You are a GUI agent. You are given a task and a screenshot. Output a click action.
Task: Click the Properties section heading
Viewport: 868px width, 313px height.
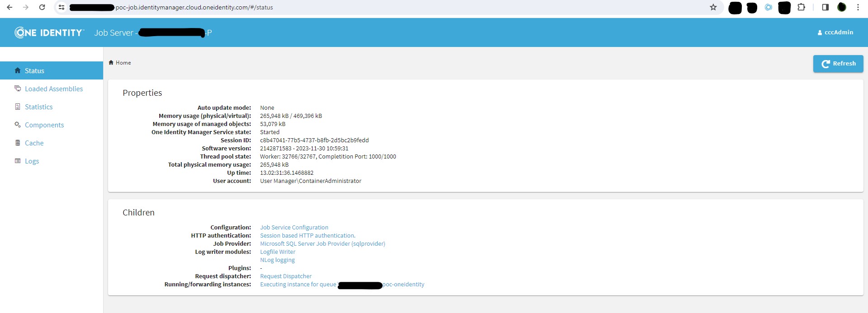click(142, 93)
